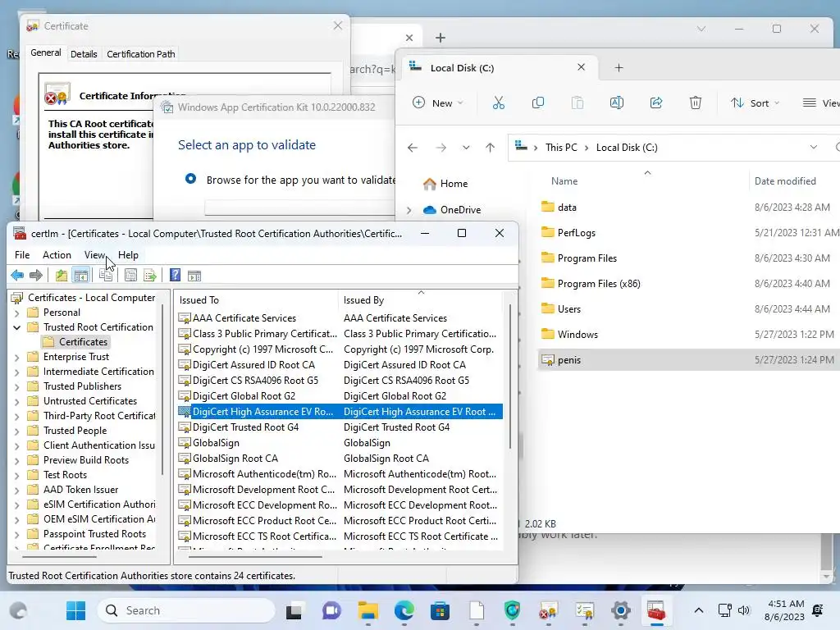840x630 pixels.
Task: Open Settings from the taskbar
Action: tap(620, 610)
